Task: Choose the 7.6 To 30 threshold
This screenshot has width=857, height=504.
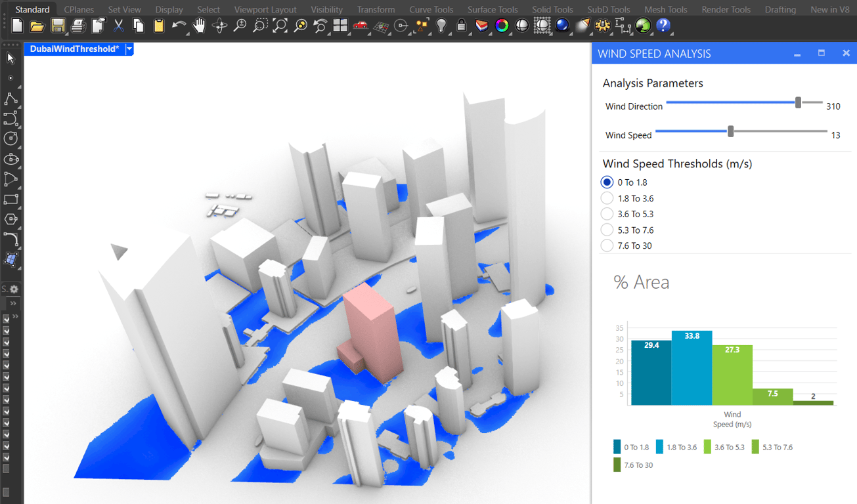Action: pyautogui.click(x=607, y=245)
